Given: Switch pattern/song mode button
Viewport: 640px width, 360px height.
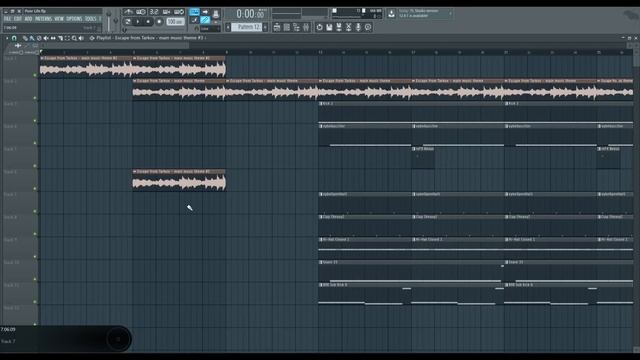Looking at the screenshot, I should [127, 22].
